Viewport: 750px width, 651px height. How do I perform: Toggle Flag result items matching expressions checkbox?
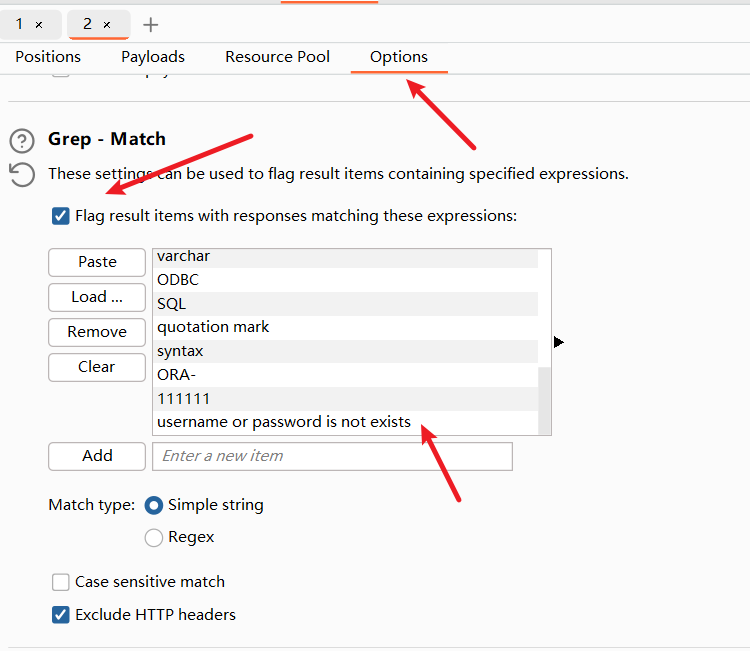point(62,215)
